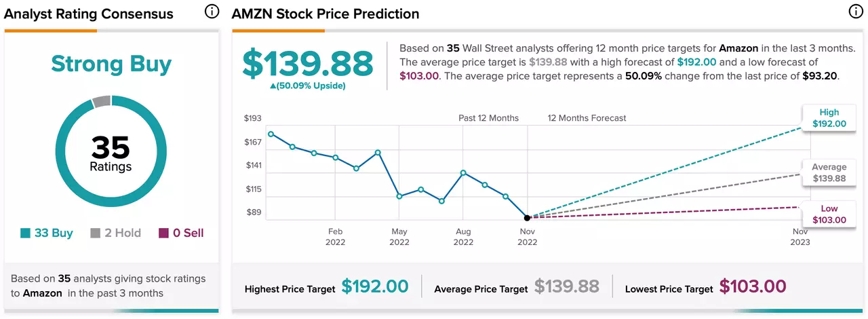The image size is (868, 319).
Task: Click the teal Buy legend square
Action: (25, 233)
